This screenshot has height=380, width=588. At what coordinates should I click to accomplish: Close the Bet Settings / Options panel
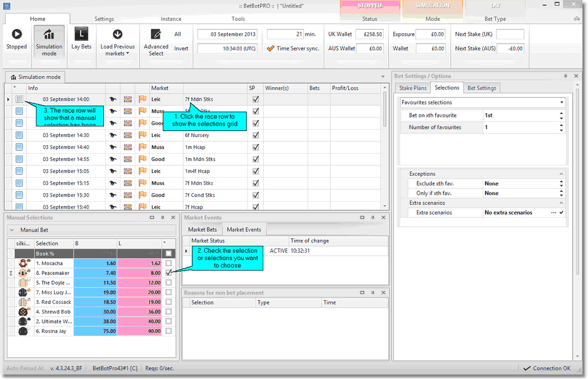click(x=576, y=76)
